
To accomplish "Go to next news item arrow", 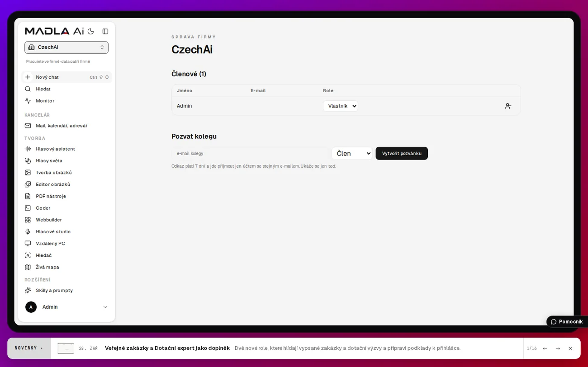I will 558,348.
